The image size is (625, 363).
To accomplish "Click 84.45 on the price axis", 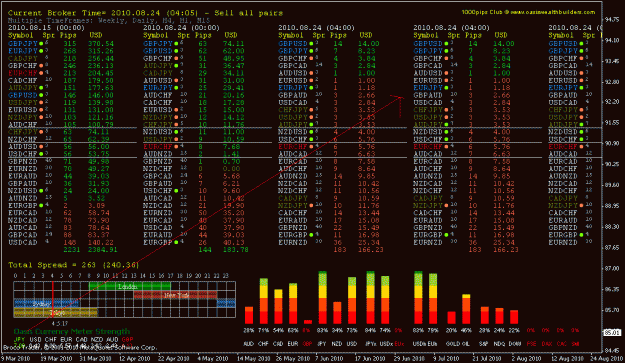I will coord(612,351).
